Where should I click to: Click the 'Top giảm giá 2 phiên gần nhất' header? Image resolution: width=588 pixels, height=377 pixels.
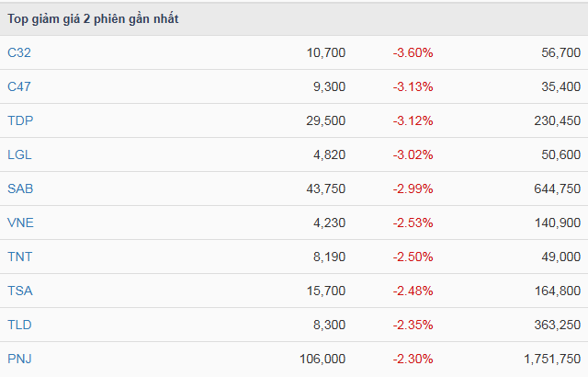tap(94, 19)
